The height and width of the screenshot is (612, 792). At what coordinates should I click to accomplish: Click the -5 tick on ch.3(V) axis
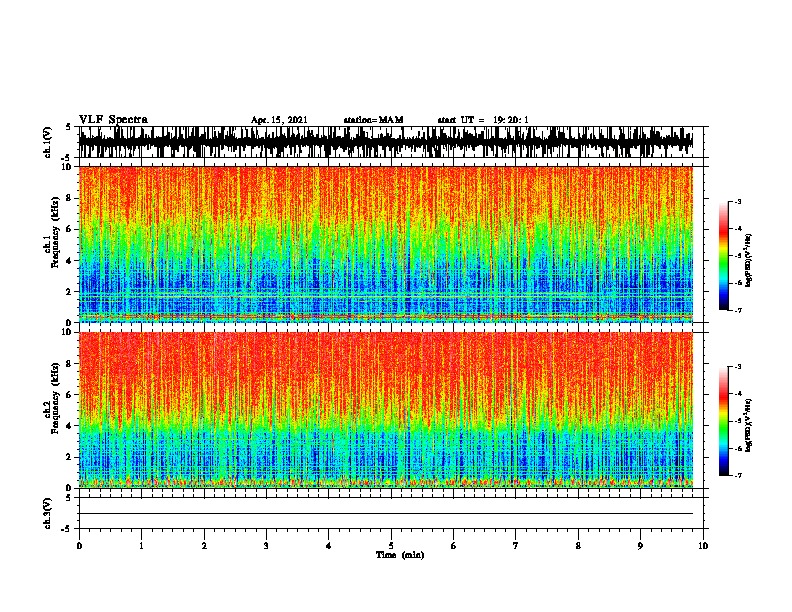coord(68,529)
